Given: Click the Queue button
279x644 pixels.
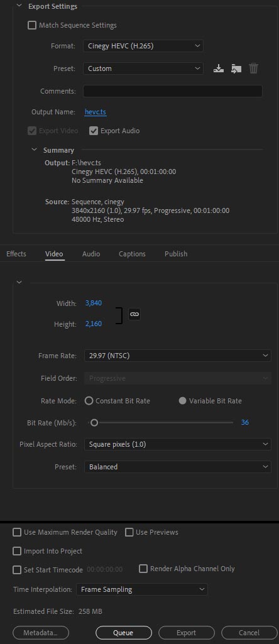Looking at the screenshot, I should [124, 633].
